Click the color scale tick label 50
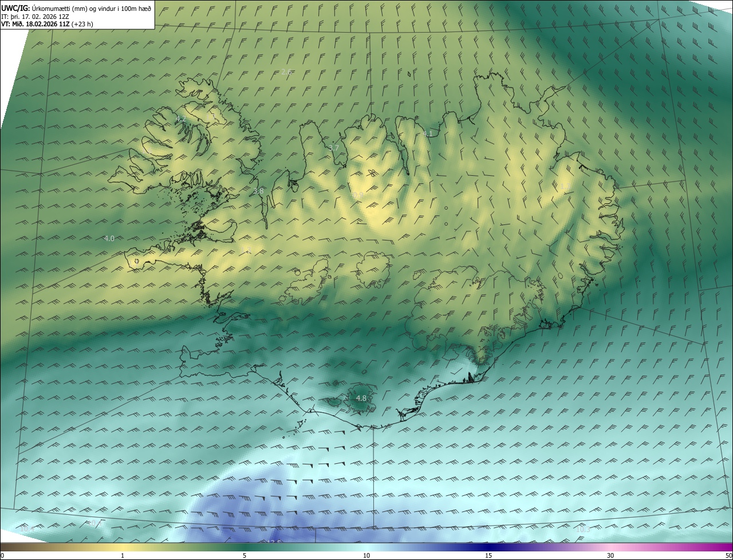This screenshot has width=733, height=560. point(728,555)
